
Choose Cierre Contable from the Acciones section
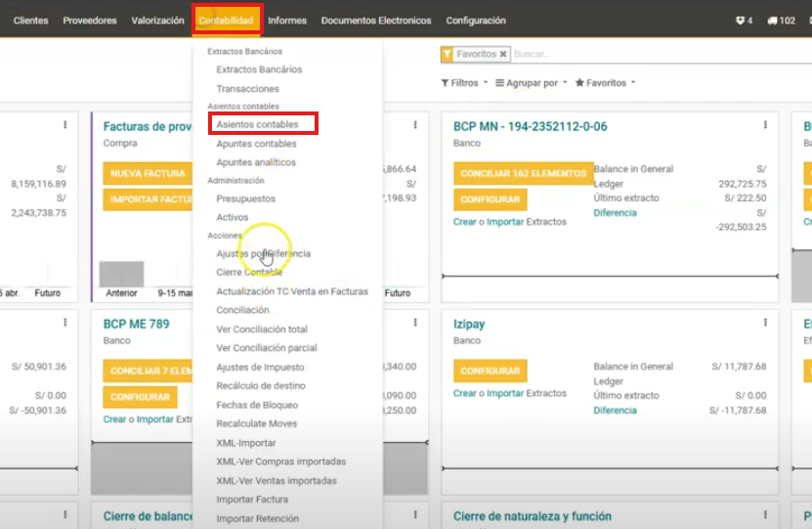(249, 273)
